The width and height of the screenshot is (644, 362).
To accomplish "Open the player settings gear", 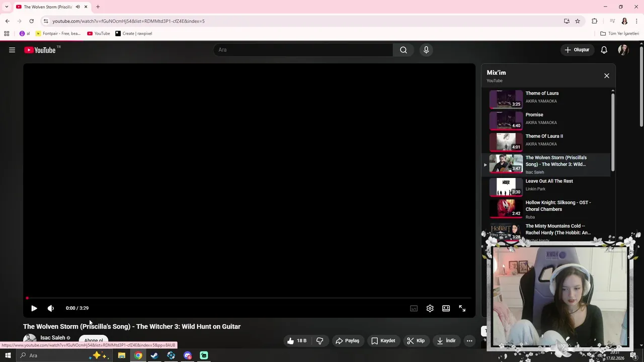I will pos(430,308).
